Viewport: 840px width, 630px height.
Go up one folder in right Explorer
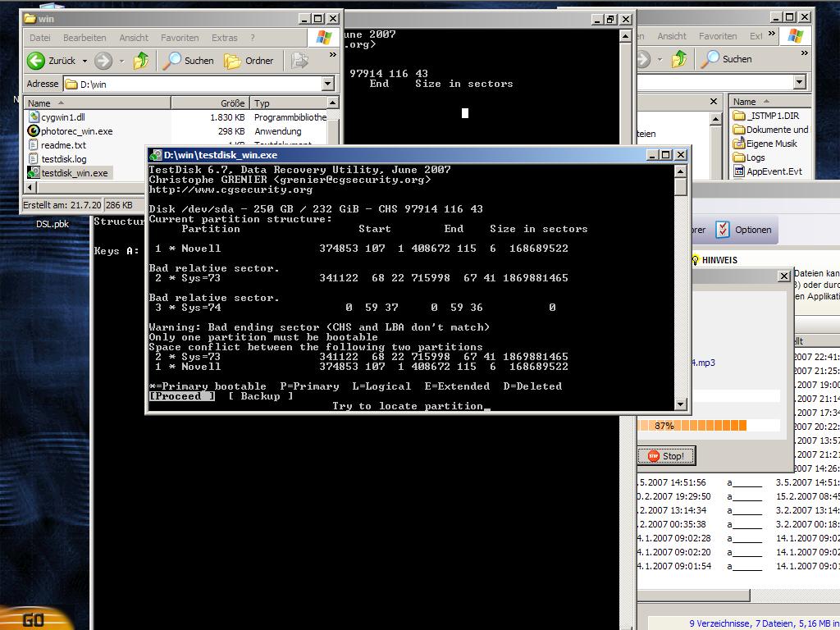pyautogui.click(x=679, y=59)
